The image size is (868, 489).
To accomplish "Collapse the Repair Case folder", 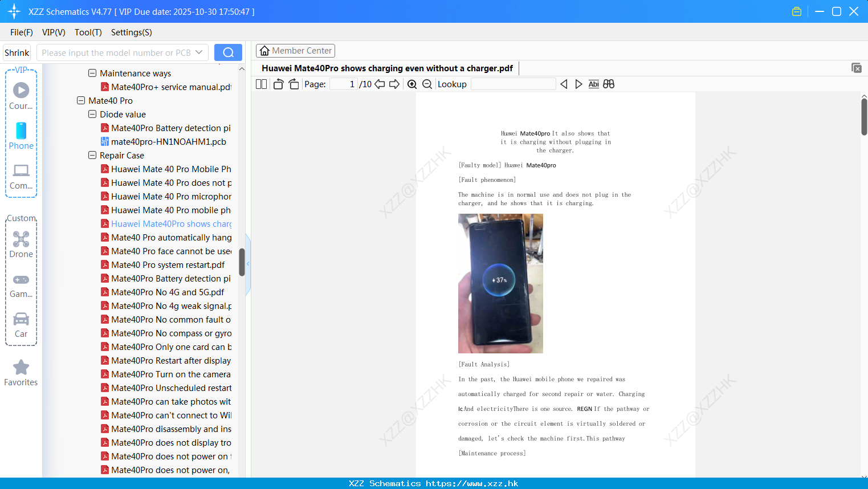I will [x=92, y=155].
